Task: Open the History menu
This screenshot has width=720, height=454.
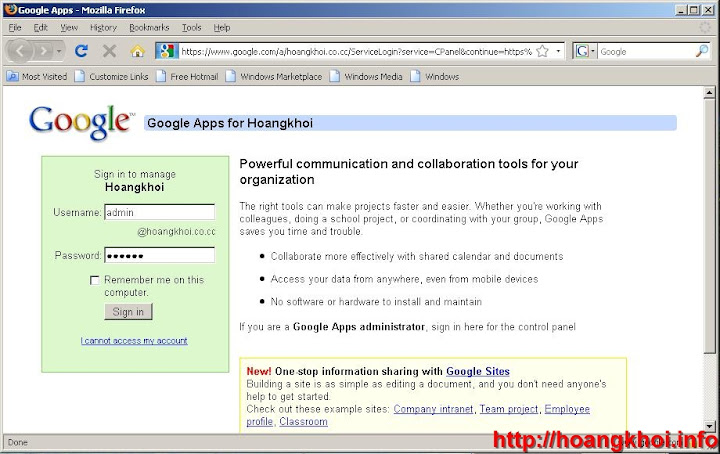Action: coord(103,28)
